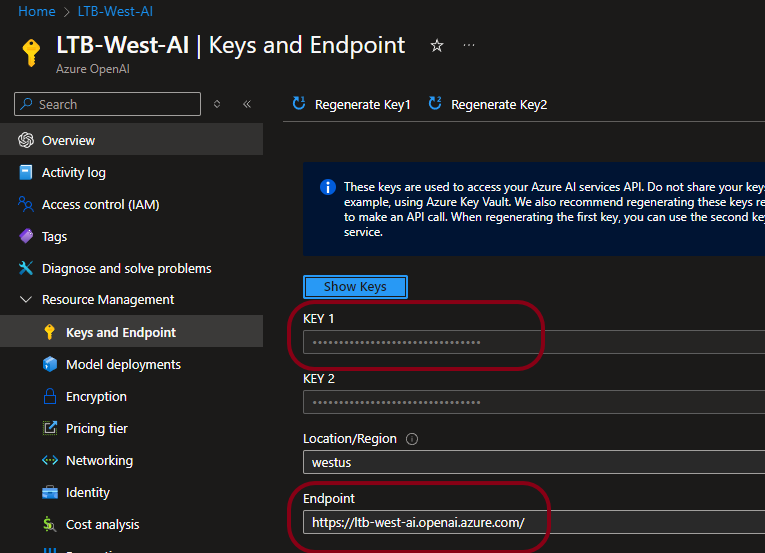Screen dimensions: 765x553
Task: Click the Regenerate Key1 refresh icon
Action: [299, 103]
